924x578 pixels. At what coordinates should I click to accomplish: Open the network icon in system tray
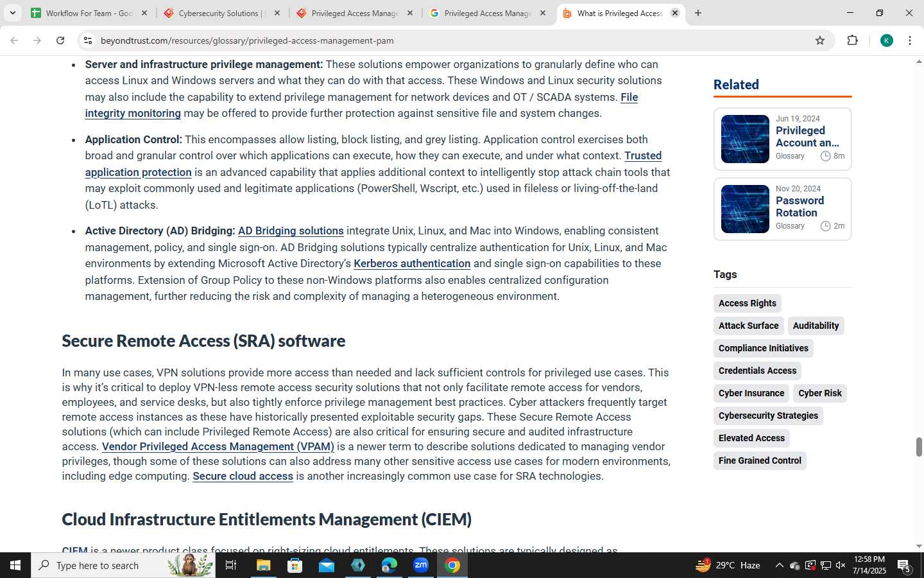825,565
